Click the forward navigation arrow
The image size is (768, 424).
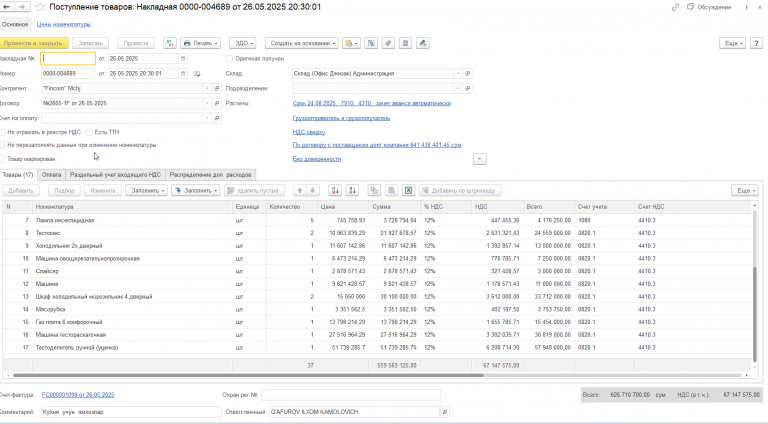point(22,7)
